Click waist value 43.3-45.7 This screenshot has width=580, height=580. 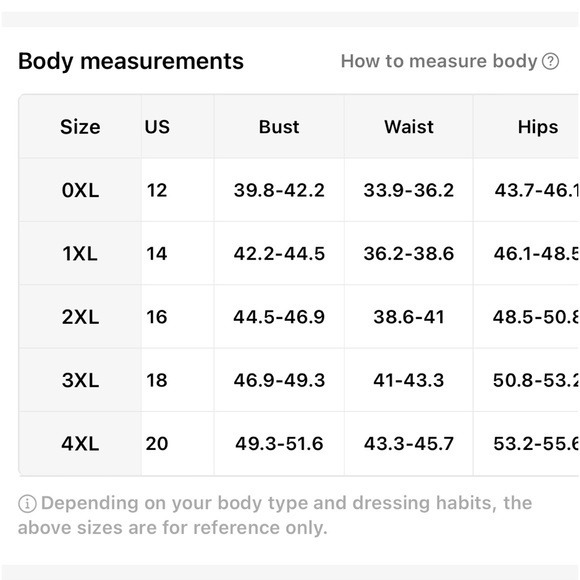409,444
